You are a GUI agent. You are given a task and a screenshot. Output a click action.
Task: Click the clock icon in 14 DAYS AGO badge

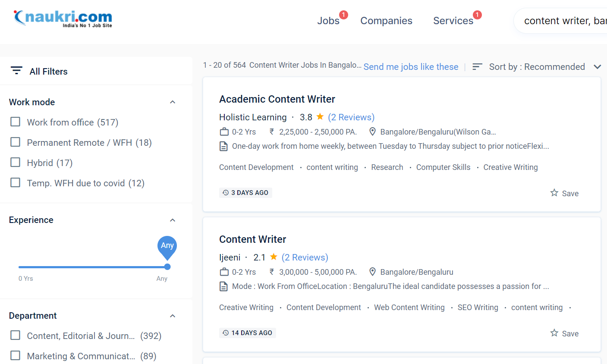click(x=226, y=333)
